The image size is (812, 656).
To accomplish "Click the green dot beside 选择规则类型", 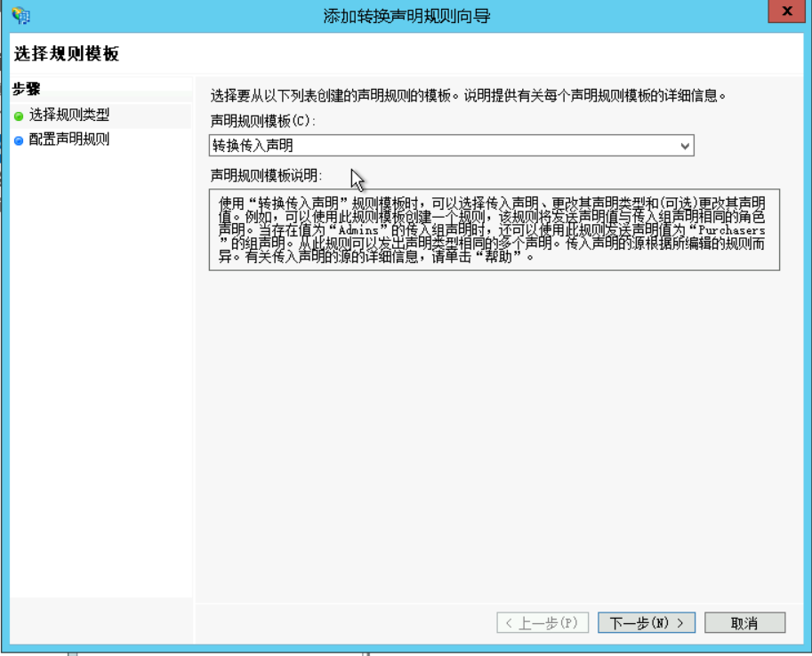I will (19, 116).
